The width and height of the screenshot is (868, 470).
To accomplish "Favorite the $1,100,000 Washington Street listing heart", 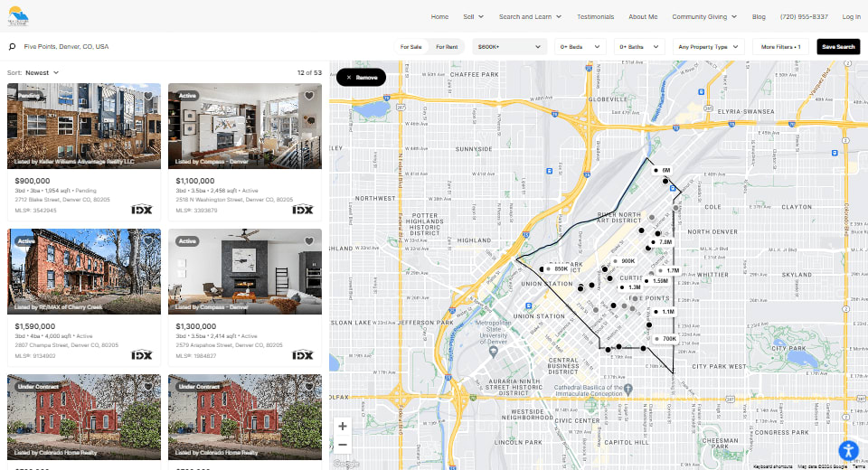I will click(309, 96).
